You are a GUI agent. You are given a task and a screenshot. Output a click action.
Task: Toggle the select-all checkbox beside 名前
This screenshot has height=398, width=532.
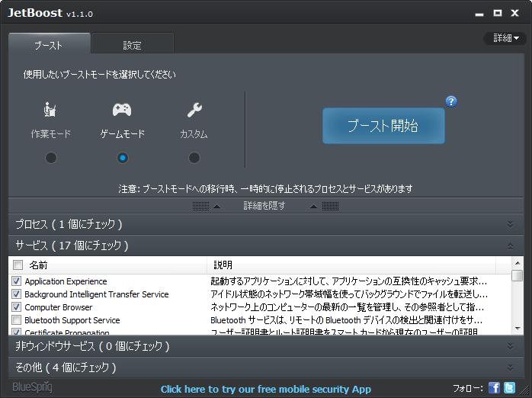click(x=18, y=265)
